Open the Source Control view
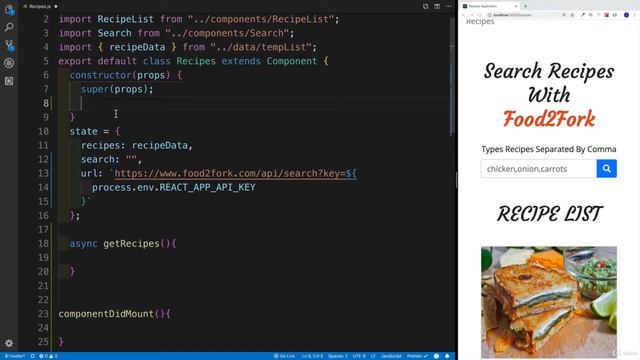Image resolution: width=640 pixels, height=360 pixels. [9, 45]
